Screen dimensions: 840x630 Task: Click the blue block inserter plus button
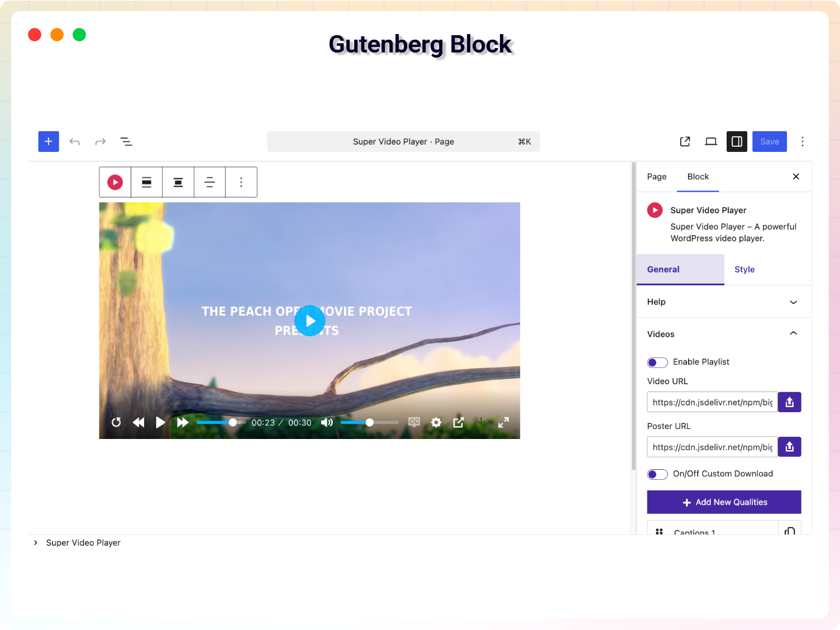(x=49, y=141)
